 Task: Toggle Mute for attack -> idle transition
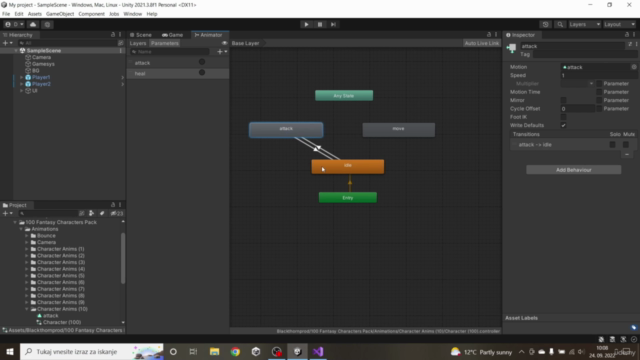(x=625, y=144)
